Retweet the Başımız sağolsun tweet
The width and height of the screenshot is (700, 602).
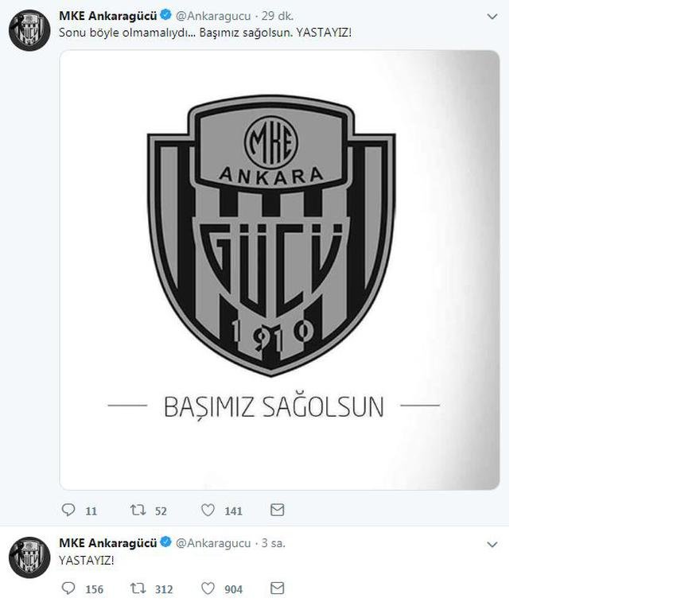click(138, 510)
